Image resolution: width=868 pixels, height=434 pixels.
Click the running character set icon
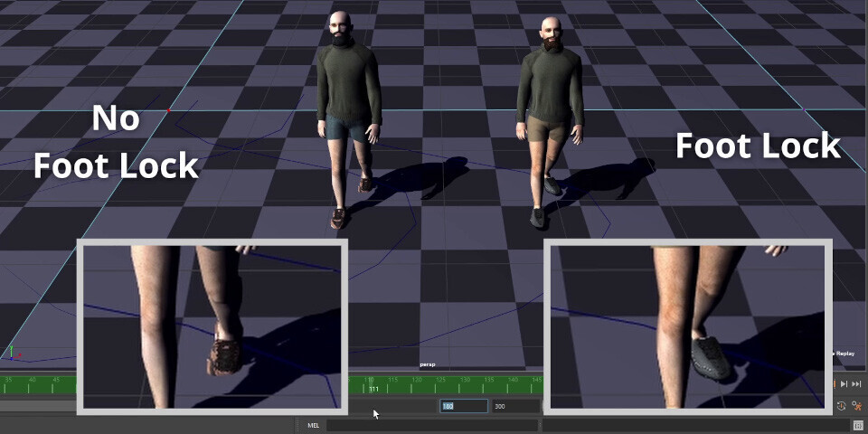[x=856, y=406]
